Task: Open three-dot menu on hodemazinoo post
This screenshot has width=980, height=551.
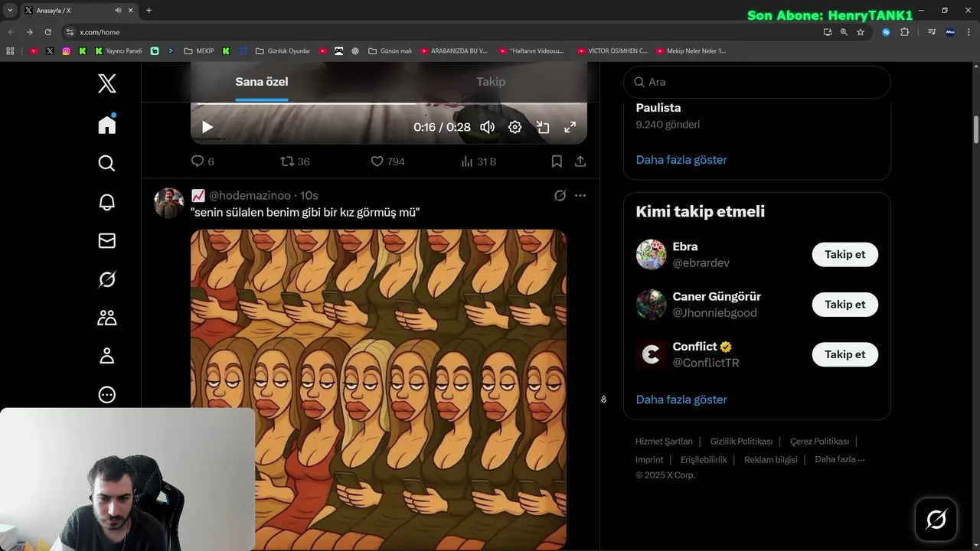Action: pyautogui.click(x=580, y=196)
